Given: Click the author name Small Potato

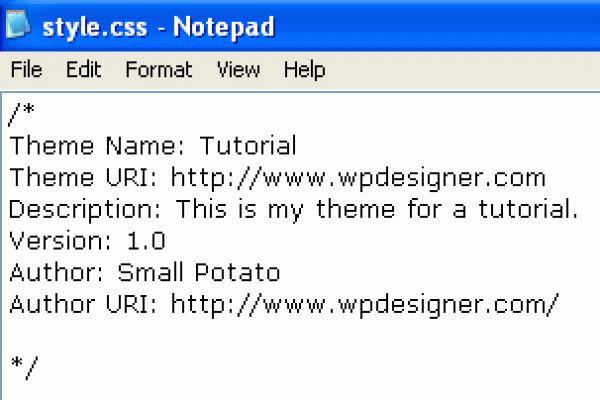Looking at the screenshot, I should coord(198,273).
